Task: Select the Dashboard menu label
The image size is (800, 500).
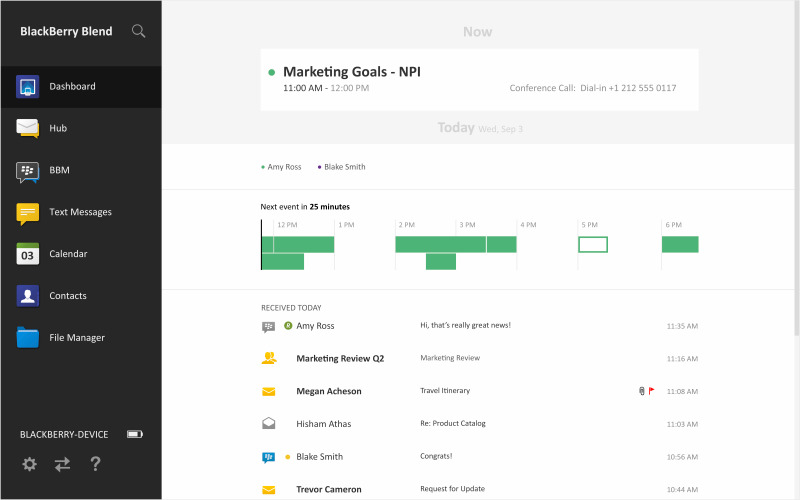Action: pyautogui.click(x=72, y=86)
